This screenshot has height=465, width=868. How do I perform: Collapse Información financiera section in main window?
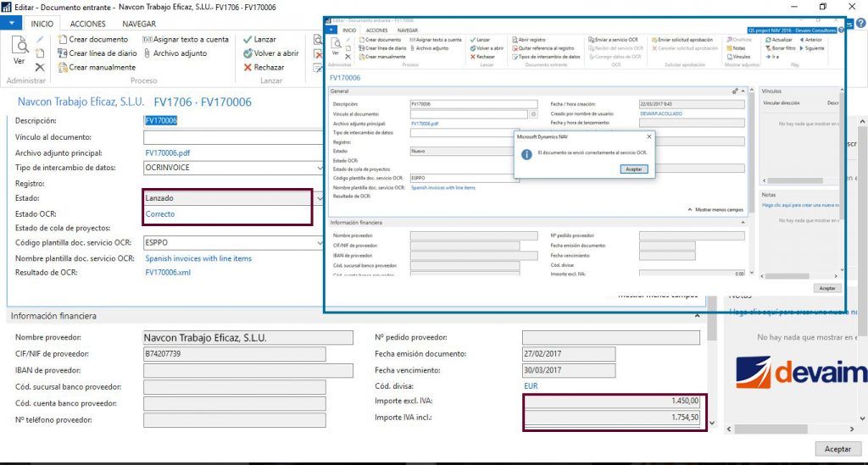[x=697, y=316]
